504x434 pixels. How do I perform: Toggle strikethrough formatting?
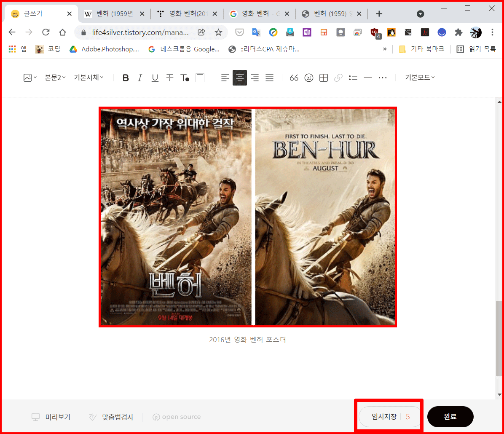(x=170, y=78)
